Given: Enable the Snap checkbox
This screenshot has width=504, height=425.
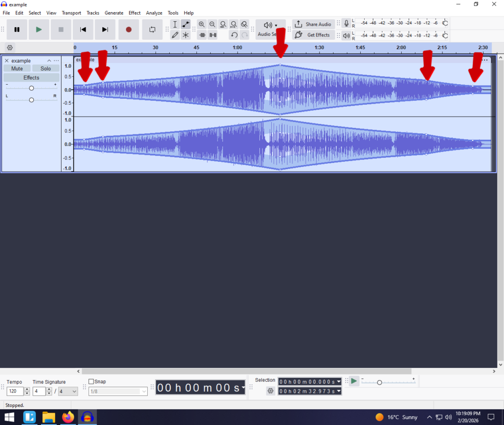Looking at the screenshot, I should point(91,382).
